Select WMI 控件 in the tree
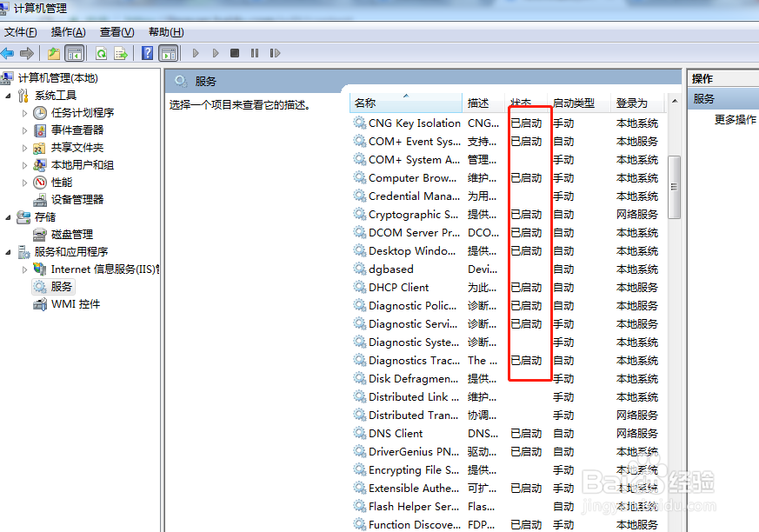Image resolution: width=759 pixels, height=532 pixels. (x=76, y=304)
